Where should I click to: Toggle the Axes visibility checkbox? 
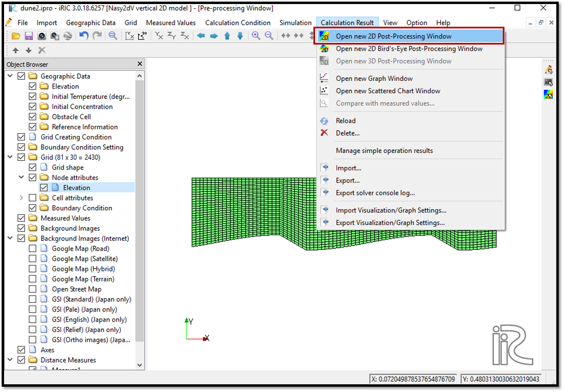(x=21, y=349)
